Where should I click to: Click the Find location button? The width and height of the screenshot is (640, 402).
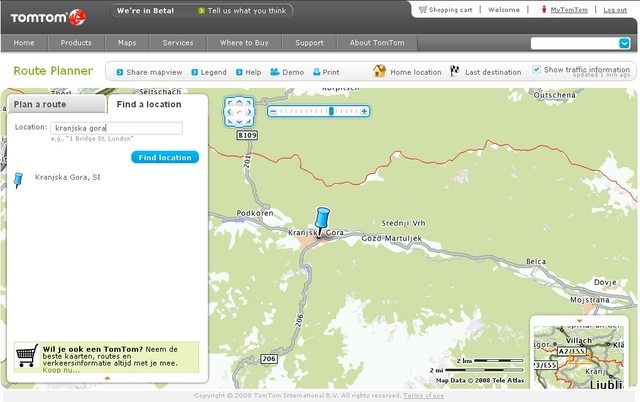tap(165, 157)
